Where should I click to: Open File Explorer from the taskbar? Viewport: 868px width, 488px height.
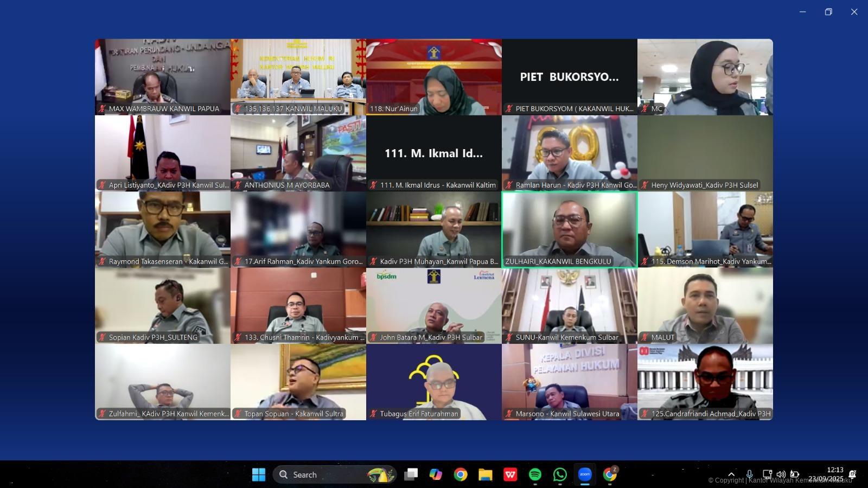coord(485,474)
